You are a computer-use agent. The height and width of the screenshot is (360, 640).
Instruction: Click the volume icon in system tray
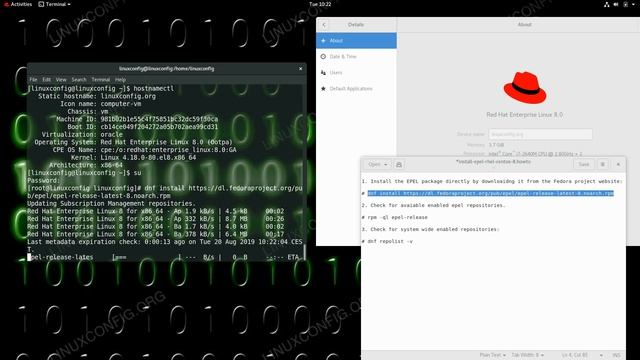616,4
